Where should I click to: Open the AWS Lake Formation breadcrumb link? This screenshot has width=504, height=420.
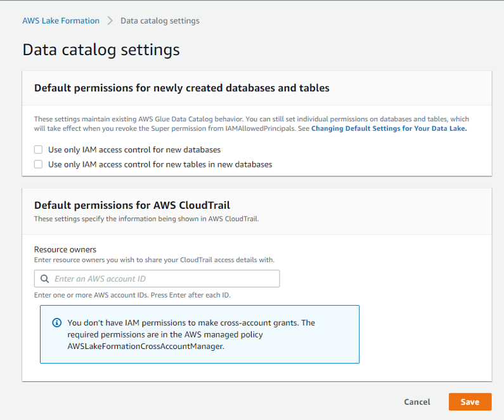(61, 21)
